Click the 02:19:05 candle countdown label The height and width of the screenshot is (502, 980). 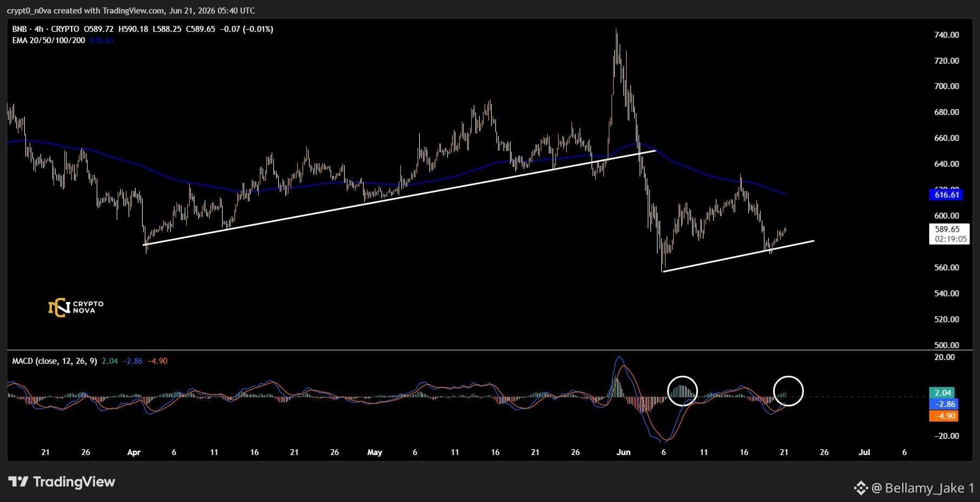[x=951, y=239]
